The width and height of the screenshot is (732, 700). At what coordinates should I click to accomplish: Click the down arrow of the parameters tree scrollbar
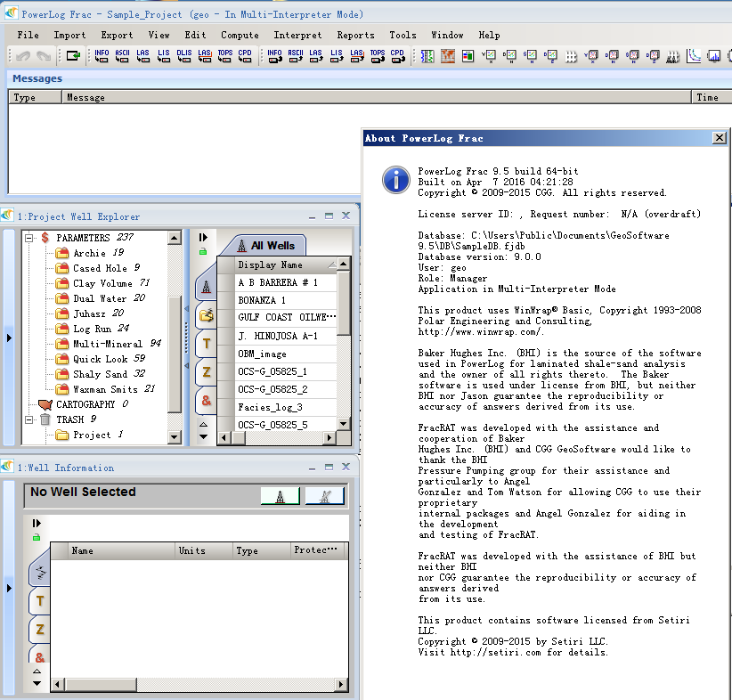point(175,437)
